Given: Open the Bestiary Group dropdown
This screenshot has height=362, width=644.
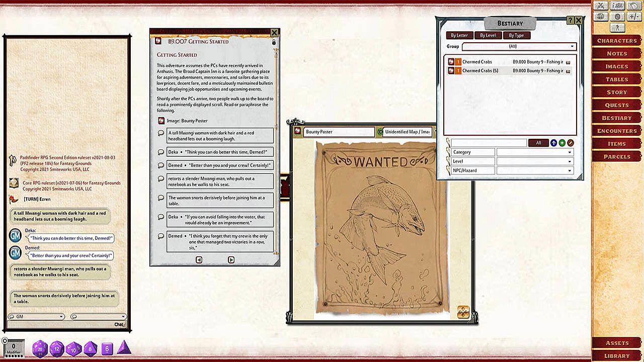Looking at the screenshot, I should 519,47.
